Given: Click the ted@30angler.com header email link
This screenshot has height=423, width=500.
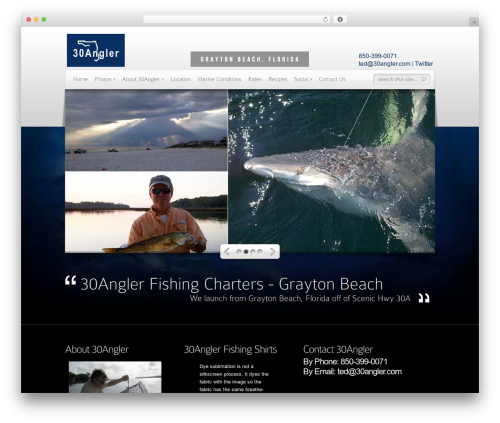Looking at the screenshot, I should (384, 64).
